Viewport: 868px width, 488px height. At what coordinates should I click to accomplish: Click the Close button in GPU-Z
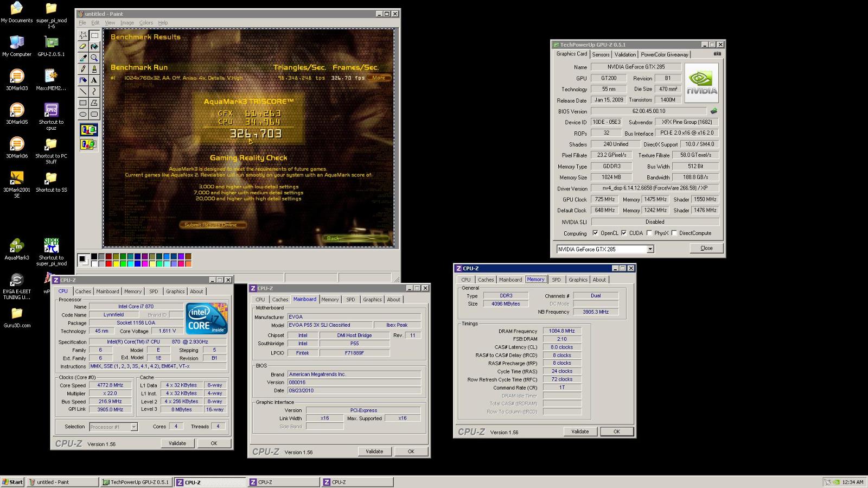tap(706, 248)
